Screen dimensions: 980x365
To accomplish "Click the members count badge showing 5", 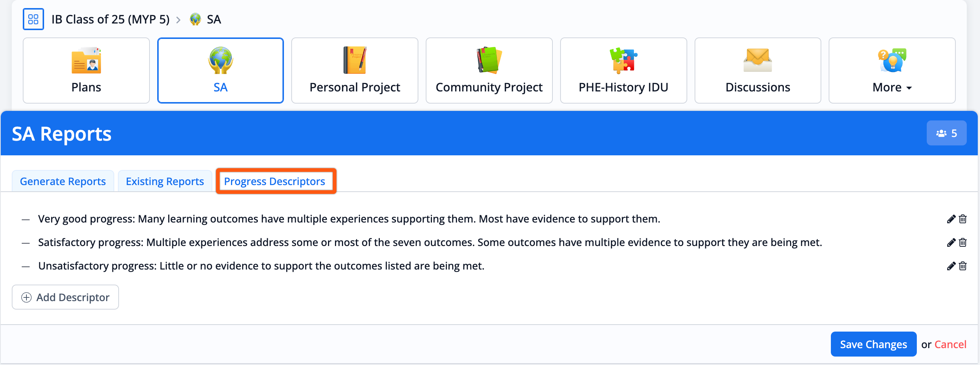I will [946, 133].
